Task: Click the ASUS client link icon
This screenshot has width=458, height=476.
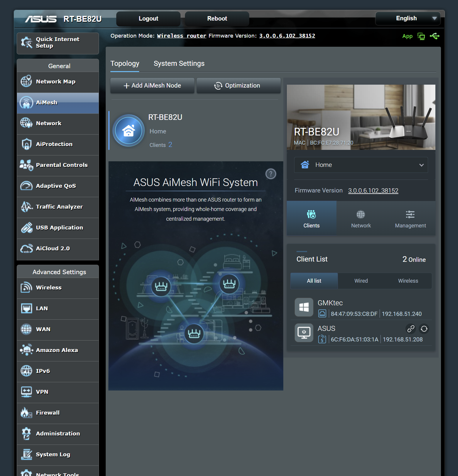Action: pyautogui.click(x=411, y=328)
